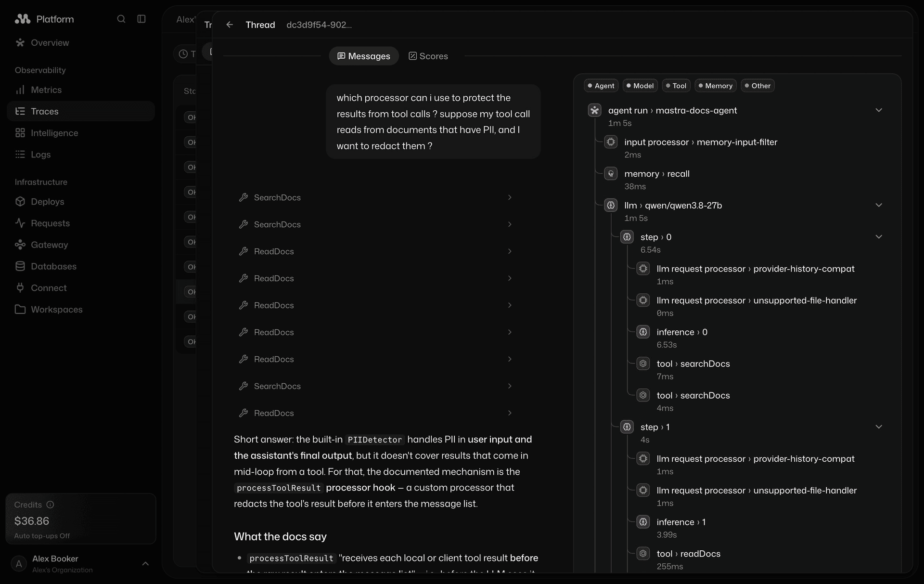Screen dimensions: 924x584
Task: Click the $36.86 credits balance
Action: (x=32, y=521)
